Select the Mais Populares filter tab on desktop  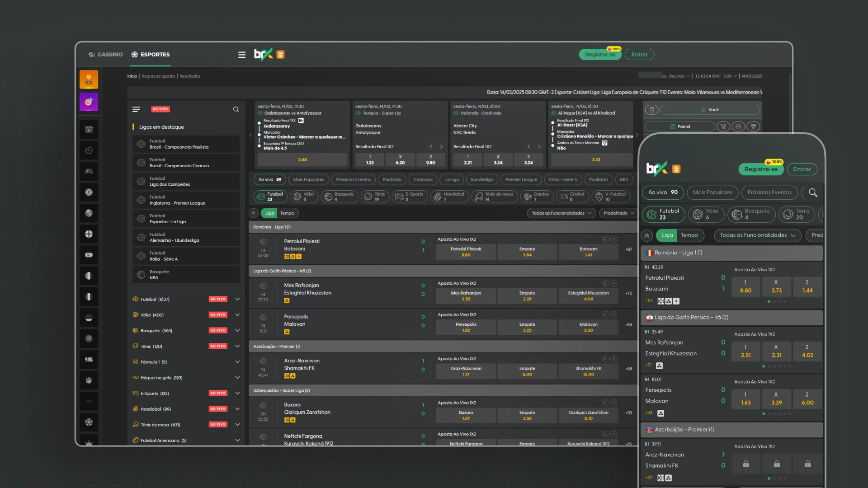coord(308,180)
